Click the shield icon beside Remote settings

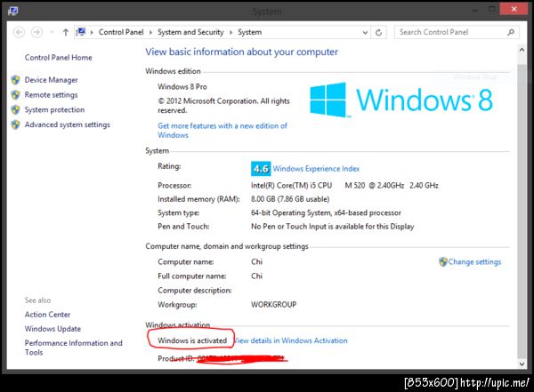pyautogui.click(x=15, y=95)
